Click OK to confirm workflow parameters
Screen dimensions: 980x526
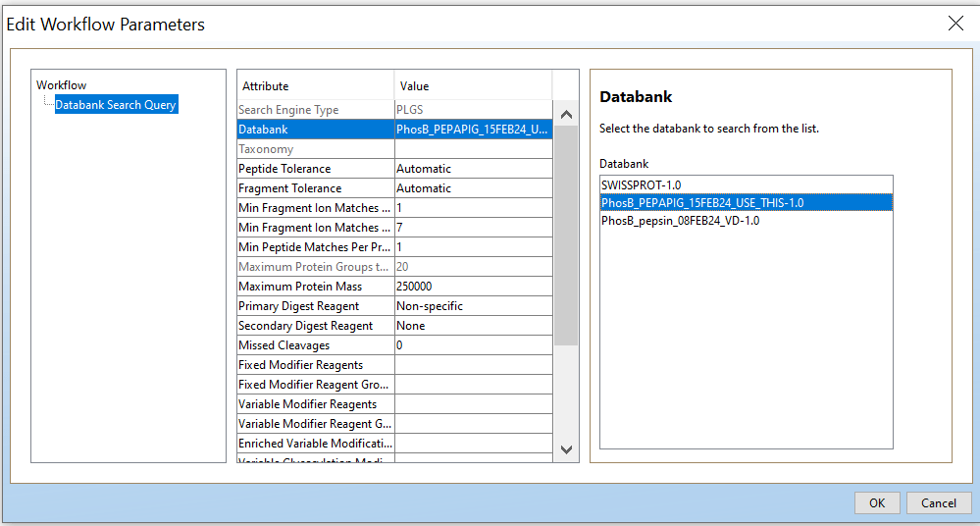pos(876,502)
